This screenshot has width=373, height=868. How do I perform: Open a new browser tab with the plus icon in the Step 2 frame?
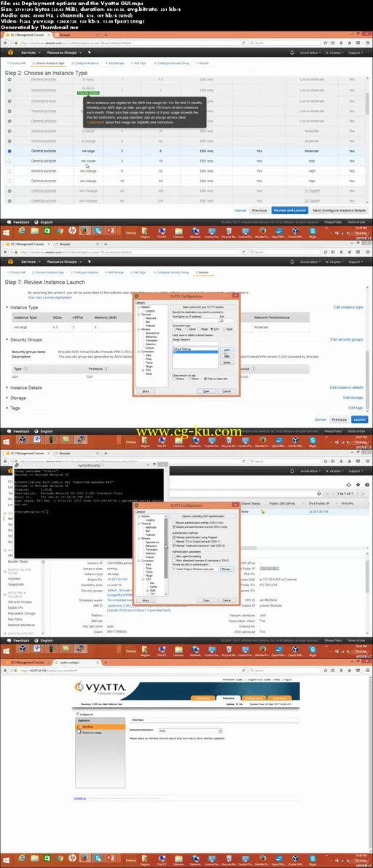click(x=106, y=35)
